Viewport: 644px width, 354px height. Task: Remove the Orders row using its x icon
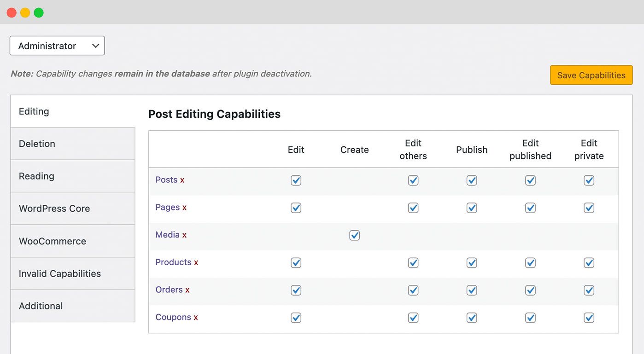click(187, 290)
